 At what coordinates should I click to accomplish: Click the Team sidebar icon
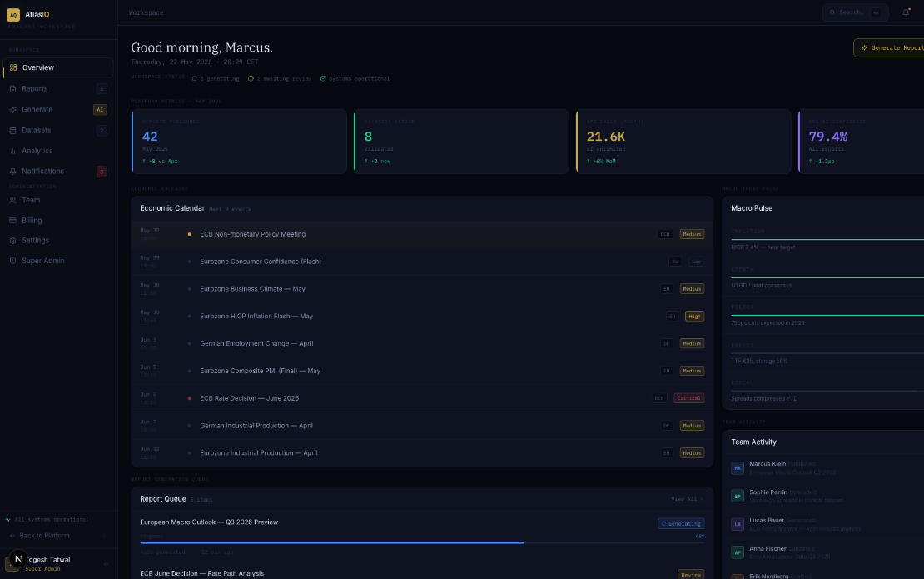tap(13, 201)
